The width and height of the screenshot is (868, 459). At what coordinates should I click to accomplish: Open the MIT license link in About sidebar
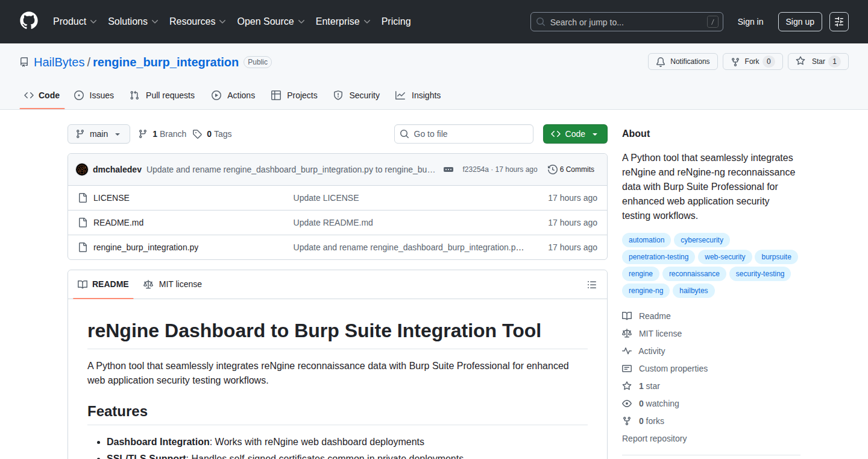(652, 334)
